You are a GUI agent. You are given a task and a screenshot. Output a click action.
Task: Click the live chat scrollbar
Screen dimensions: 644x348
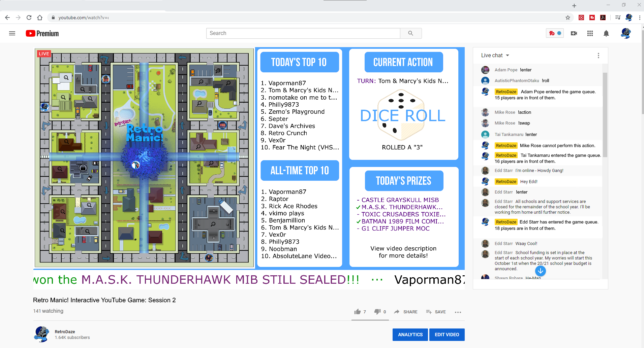pyautogui.click(x=605, y=114)
